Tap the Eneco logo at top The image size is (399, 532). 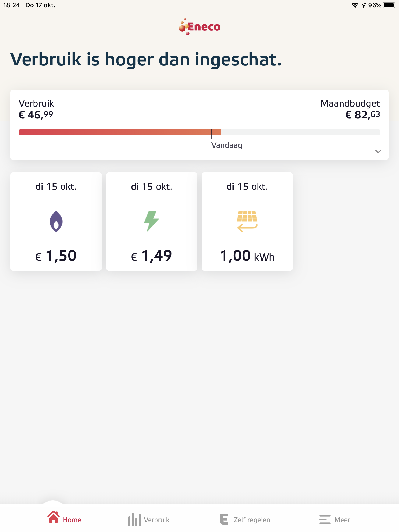[x=199, y=26]
